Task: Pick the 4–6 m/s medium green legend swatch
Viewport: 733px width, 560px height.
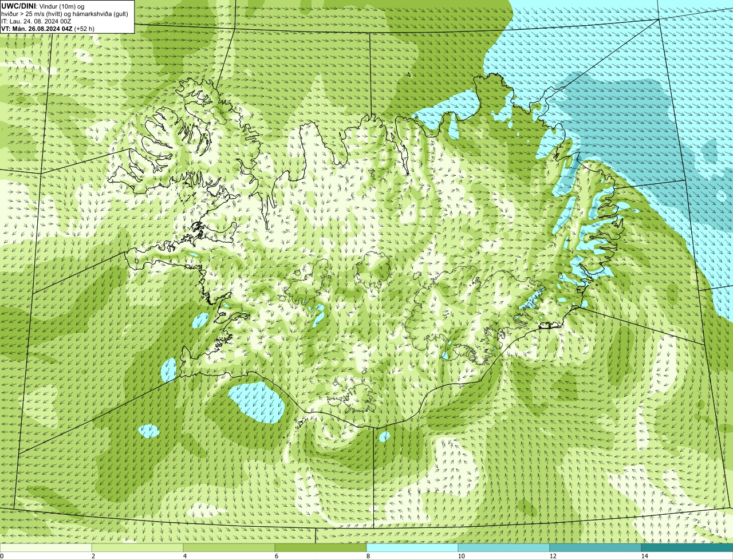Action: (x=229, y=547)
